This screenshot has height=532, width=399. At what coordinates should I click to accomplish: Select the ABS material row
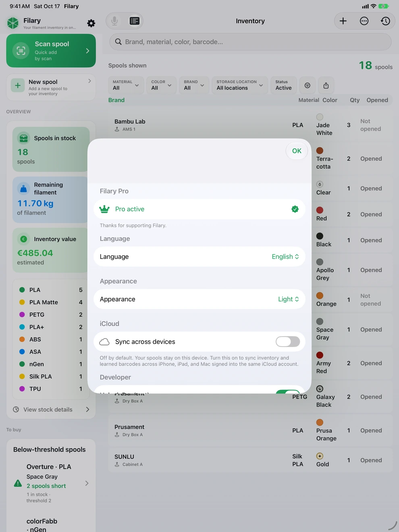51,339
